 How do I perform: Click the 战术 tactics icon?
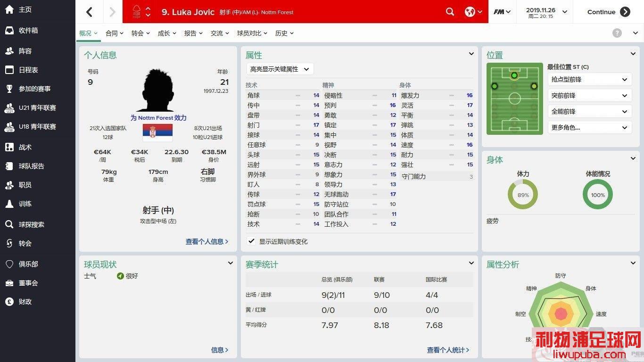(x=9, y=147)
